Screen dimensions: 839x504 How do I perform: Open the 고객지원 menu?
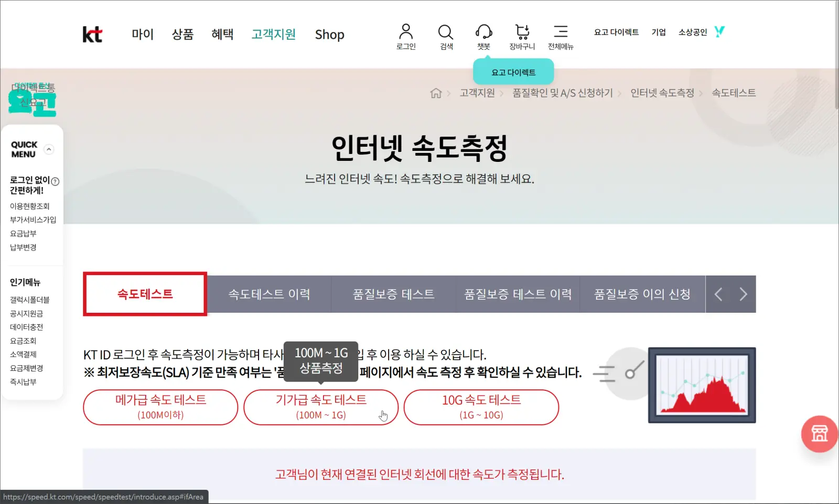tap(273, 35)
